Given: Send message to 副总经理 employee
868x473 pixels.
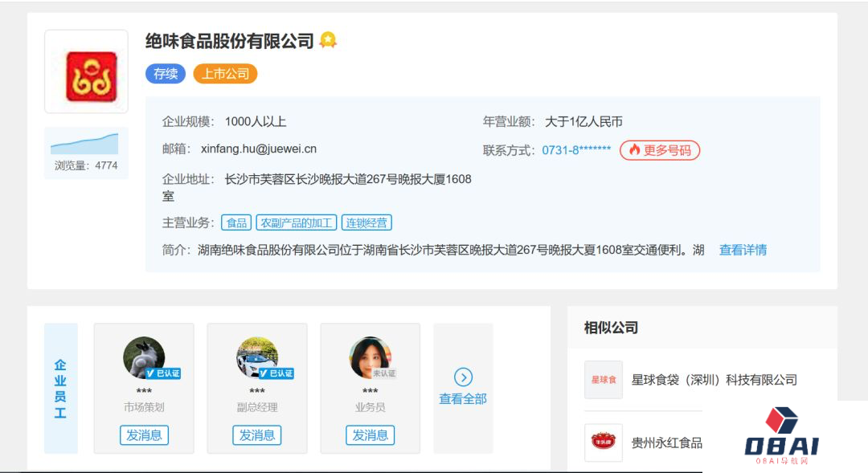Looking at the screenshot, I should (x=257, y=434).
